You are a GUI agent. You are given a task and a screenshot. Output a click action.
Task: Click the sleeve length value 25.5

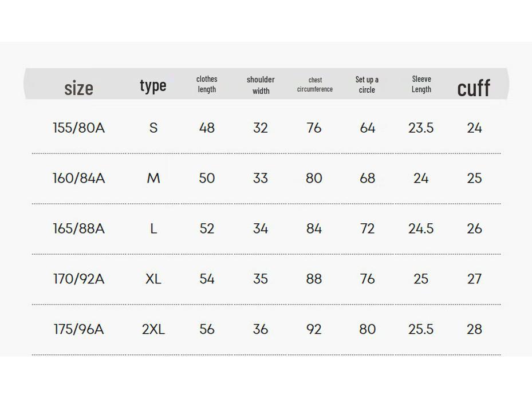coord(421,329)
